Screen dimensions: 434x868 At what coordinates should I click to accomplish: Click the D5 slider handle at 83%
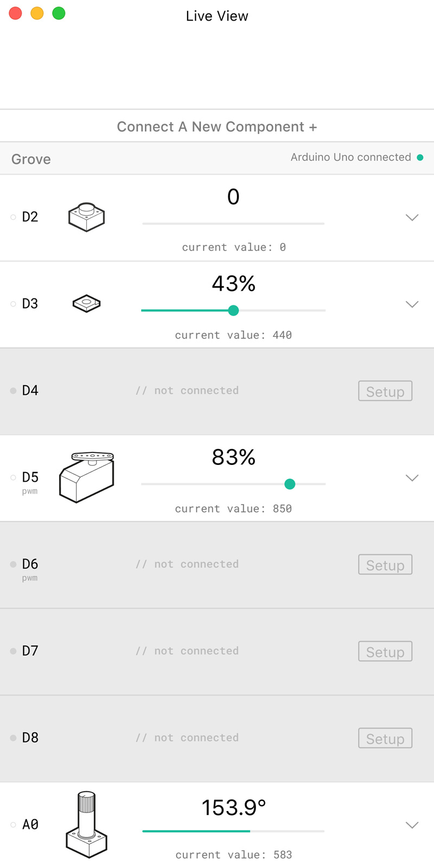(290, 484)
